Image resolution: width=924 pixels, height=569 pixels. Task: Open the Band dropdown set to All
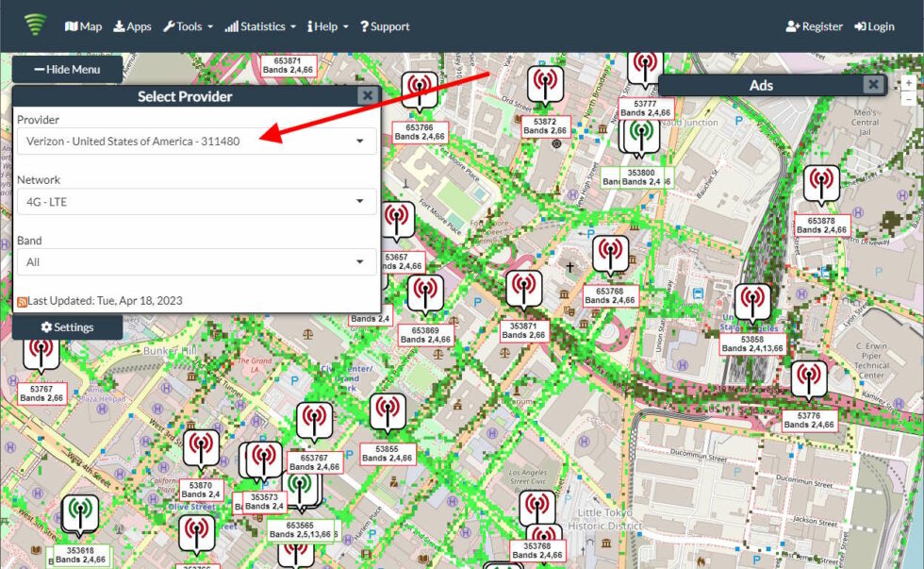click(x=196, y=262)
